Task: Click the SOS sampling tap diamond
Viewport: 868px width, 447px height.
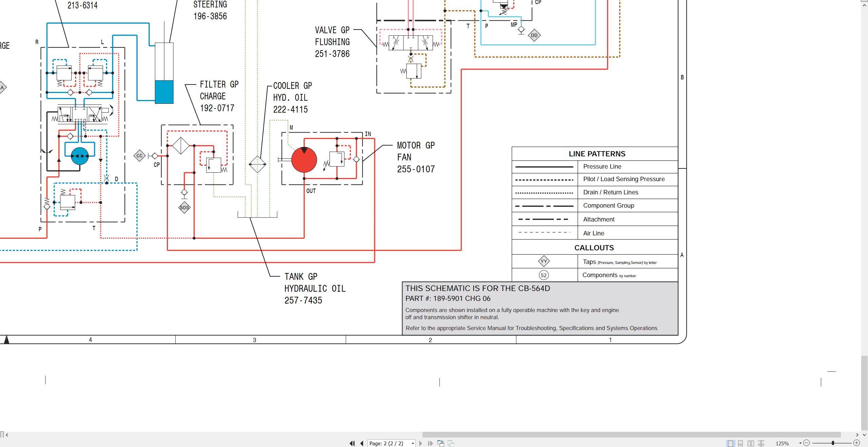Action: pyautogui.click(x=184, y=208)
